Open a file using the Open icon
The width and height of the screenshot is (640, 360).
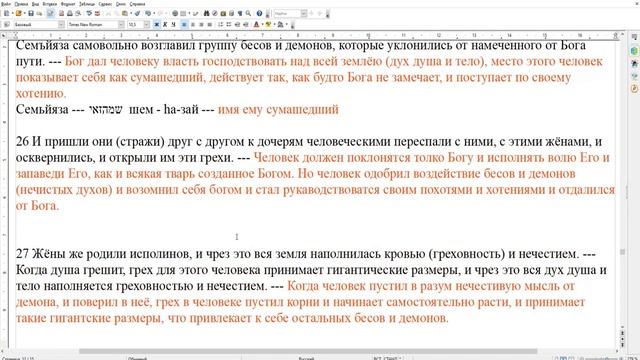tap(18, 13)
